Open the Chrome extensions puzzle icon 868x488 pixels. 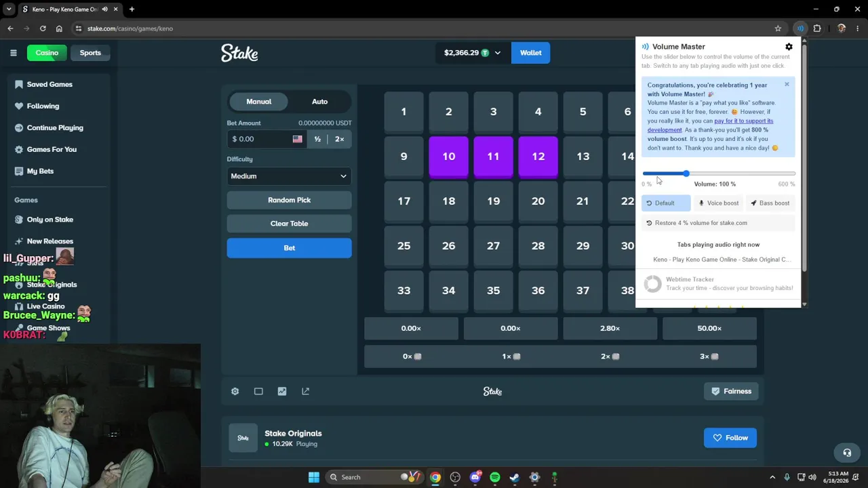pos(817,28)
